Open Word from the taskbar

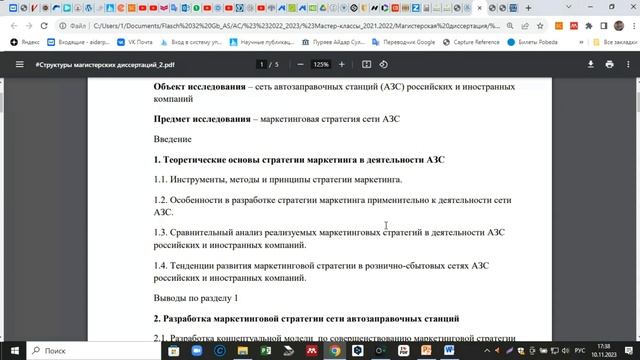(x=449, y=351)
